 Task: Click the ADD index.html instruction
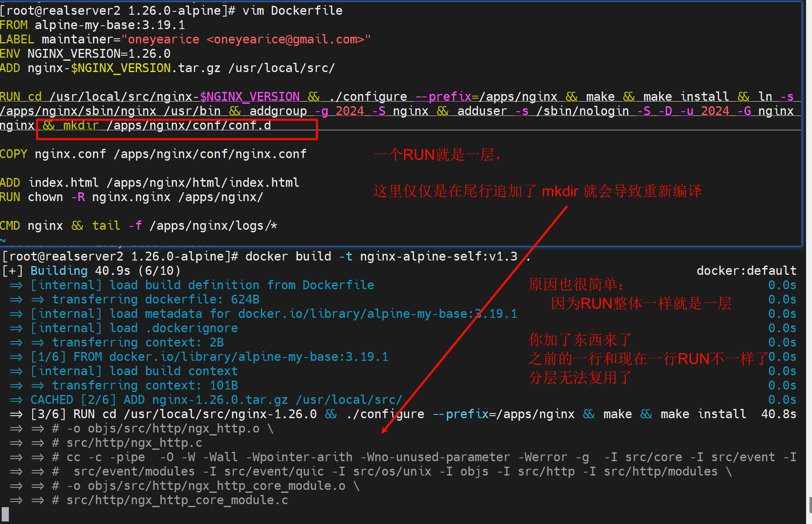pyautogui.click(x=150, y=182)
